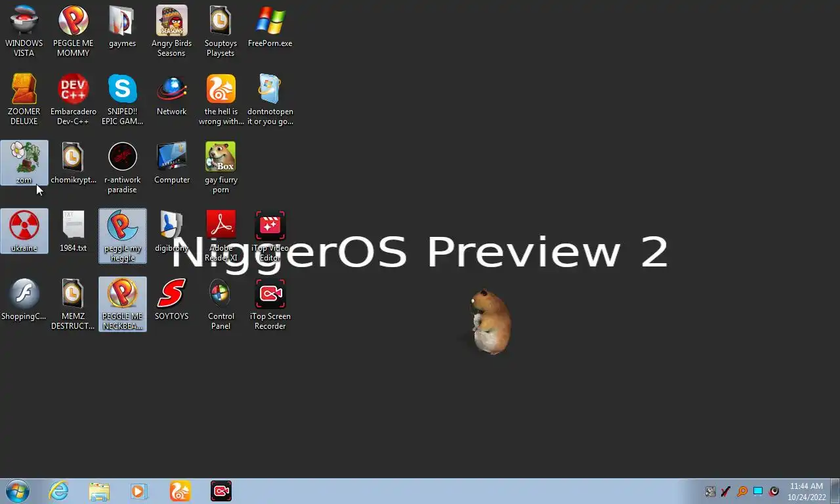Launch iTop Screen Recorder from desktop
Viewport: 840px width, 504px height.
270,304
